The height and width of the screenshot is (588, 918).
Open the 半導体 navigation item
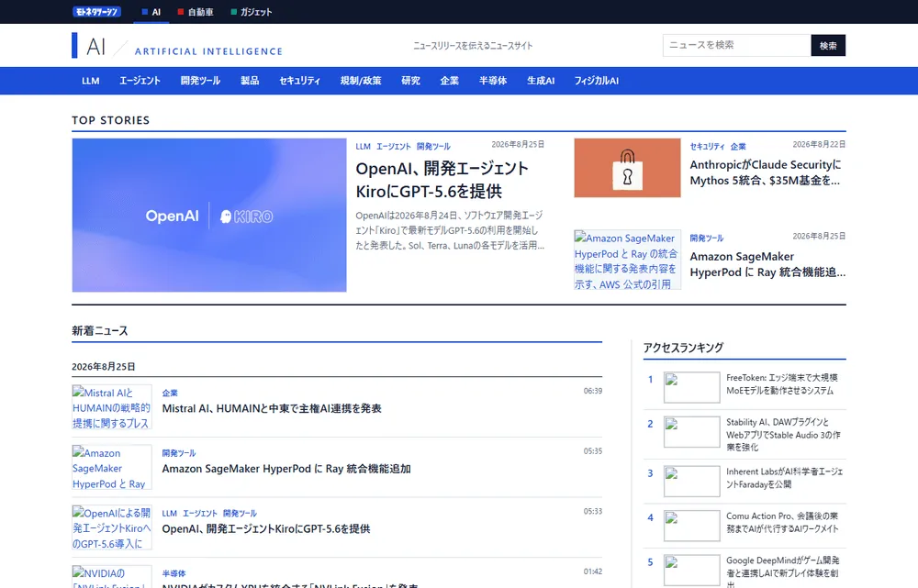tap(492, 81)
